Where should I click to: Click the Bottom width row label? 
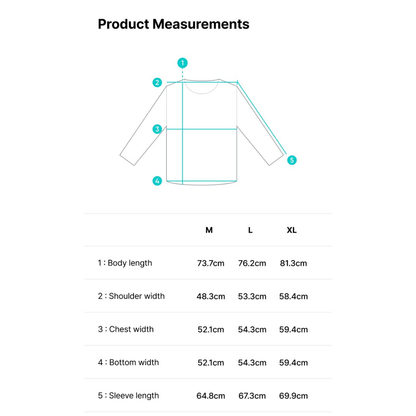128,362
